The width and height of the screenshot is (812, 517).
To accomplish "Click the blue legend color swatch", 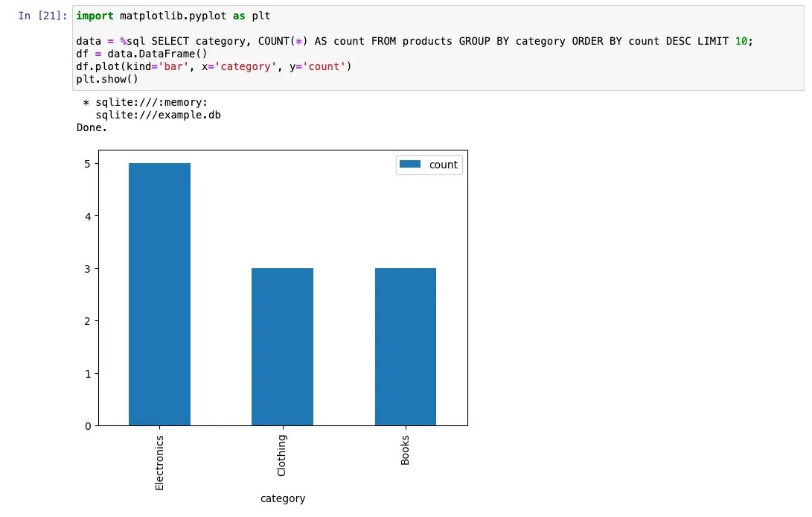I will (x=409, y=165).
